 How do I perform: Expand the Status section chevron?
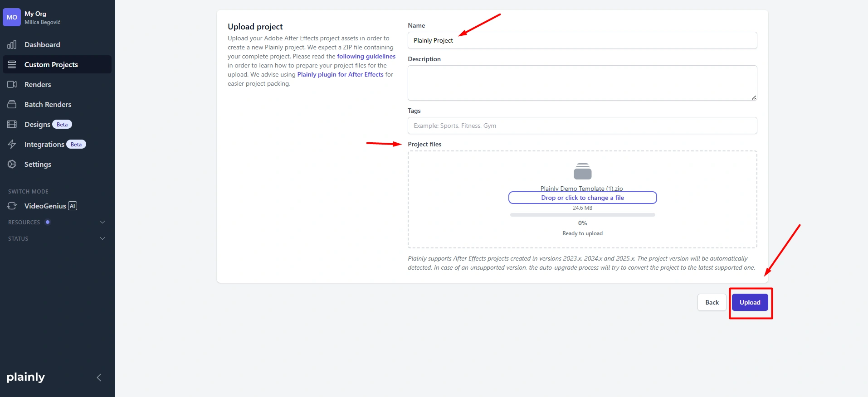(x=102, y=238)
